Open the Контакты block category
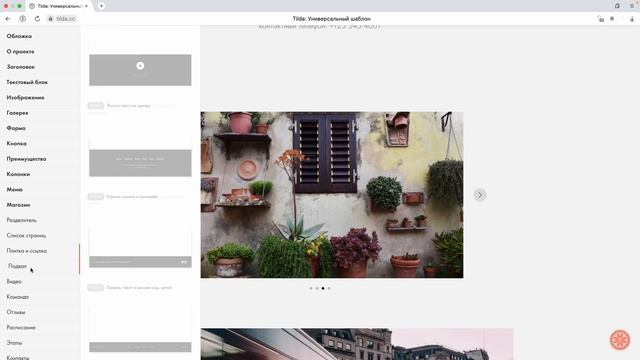The height and width of the screenshot is (360, 640). pos(18,358)
